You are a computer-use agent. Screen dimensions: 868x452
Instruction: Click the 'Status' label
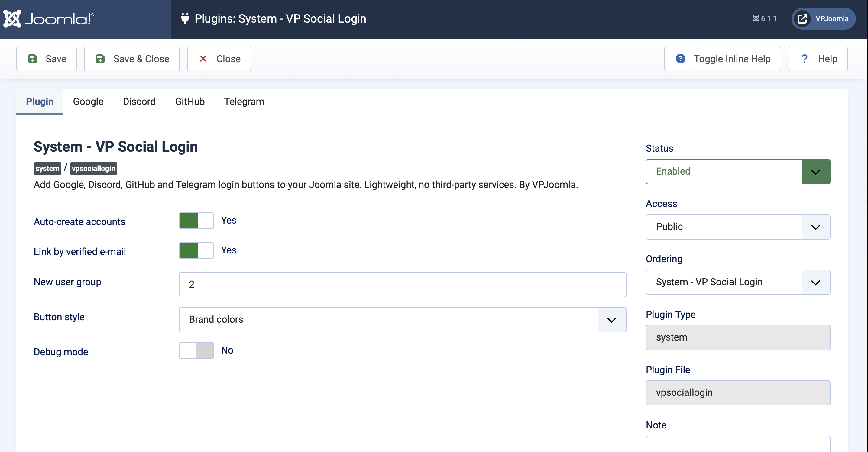tap(659, 148)
